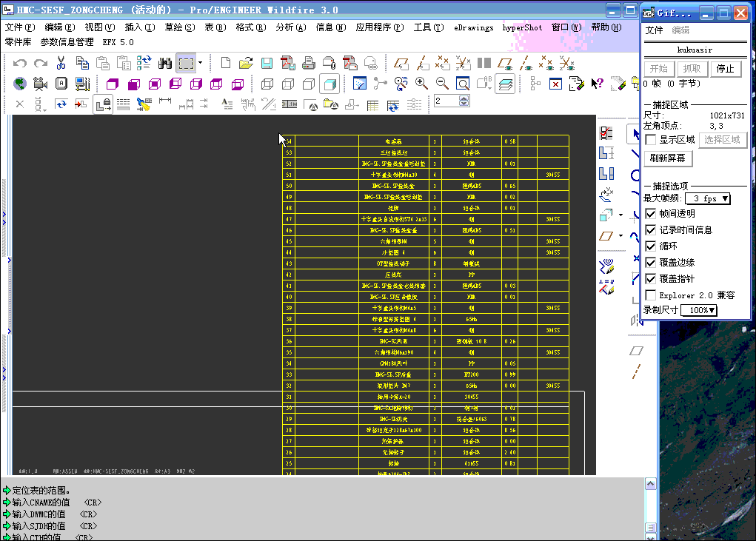This screenshot has height=541, width=756.
Task: Open the 分析(A) menu
Action: (x=291, y=27)
